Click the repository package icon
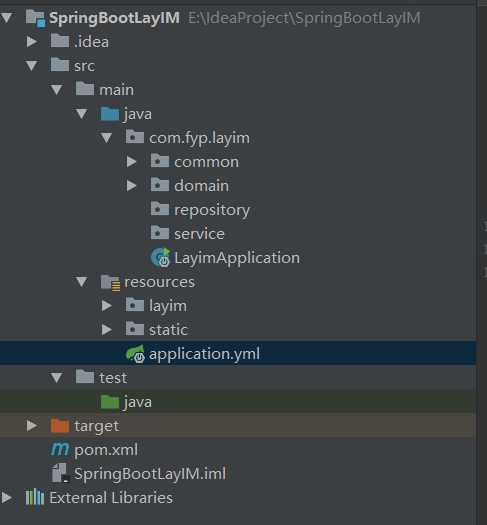The width and height of the screenshot is (487, 525). (x=160, y=209)
